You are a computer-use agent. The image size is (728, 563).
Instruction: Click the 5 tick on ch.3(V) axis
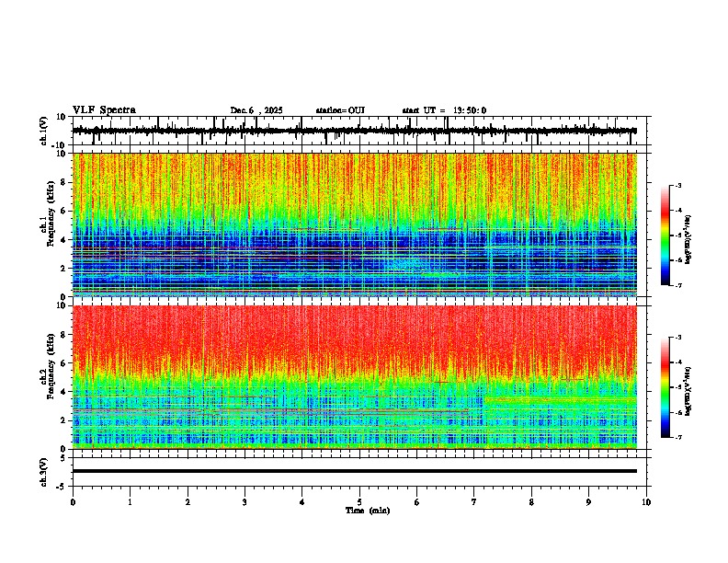point(64,458)
